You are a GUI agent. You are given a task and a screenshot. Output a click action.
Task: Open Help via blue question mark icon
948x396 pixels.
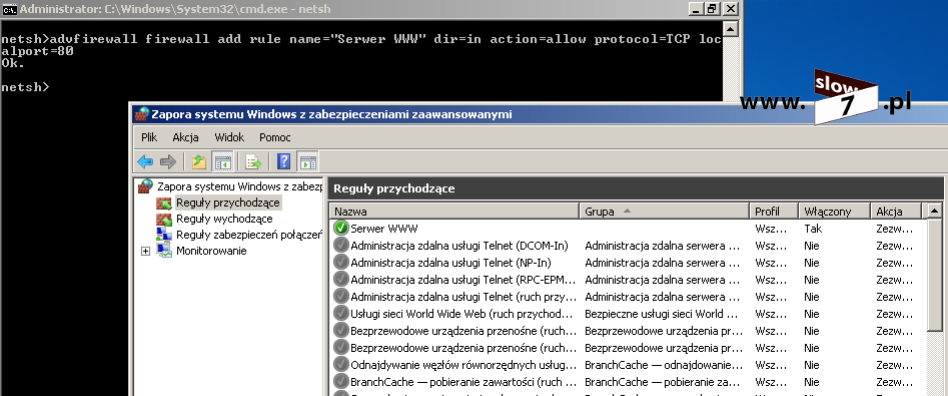[x=284, y=161]
